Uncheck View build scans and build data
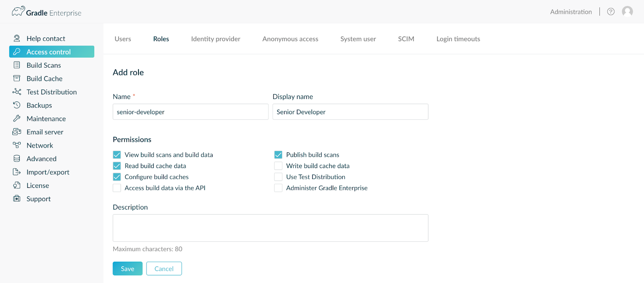Image resolution: width=644 pixels, height=283 pixels. pyautogui.click(x=117, y=155)
